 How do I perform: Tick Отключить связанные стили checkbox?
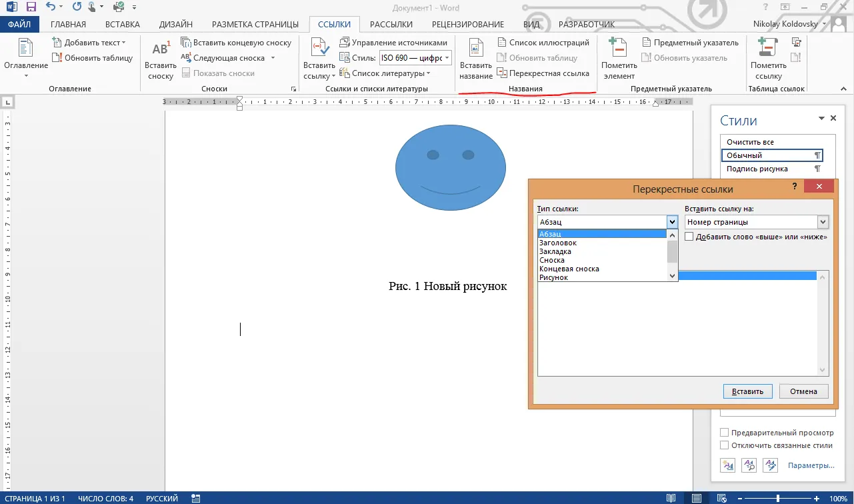[725, 445]
